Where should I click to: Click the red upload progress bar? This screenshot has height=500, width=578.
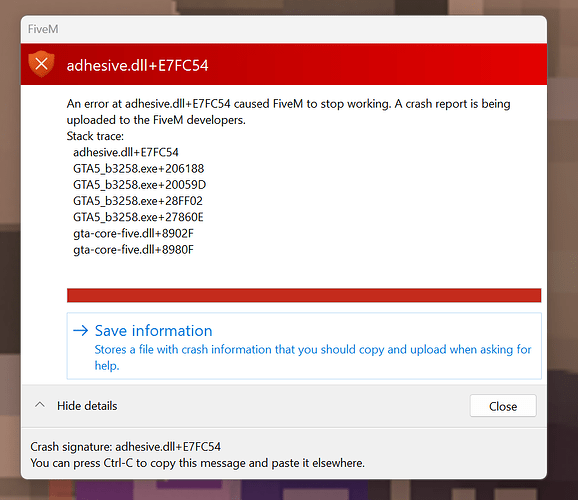[304, 295]
